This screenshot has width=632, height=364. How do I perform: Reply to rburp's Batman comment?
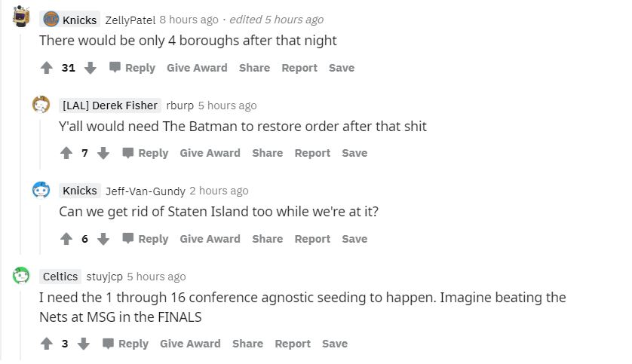coord(145,153)
